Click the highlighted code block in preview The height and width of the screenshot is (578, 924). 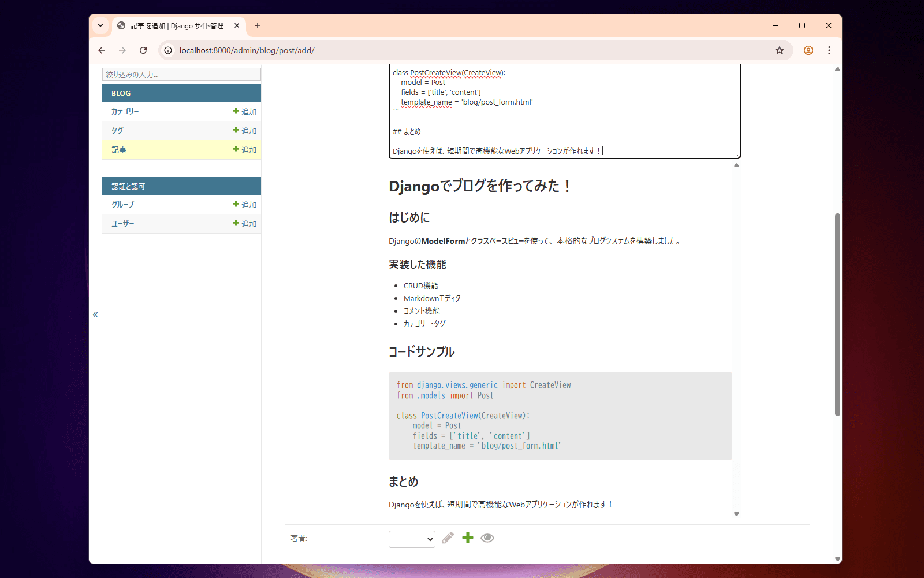[x=560, y=416]
